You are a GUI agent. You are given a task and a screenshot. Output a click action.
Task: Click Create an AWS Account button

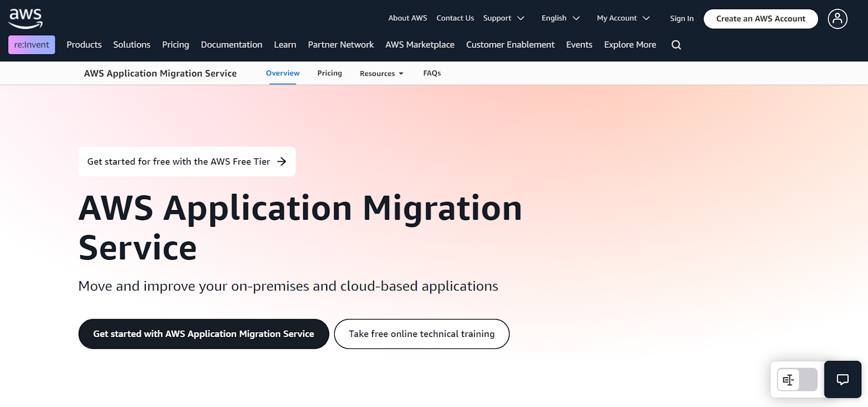(x=761, y=19)
